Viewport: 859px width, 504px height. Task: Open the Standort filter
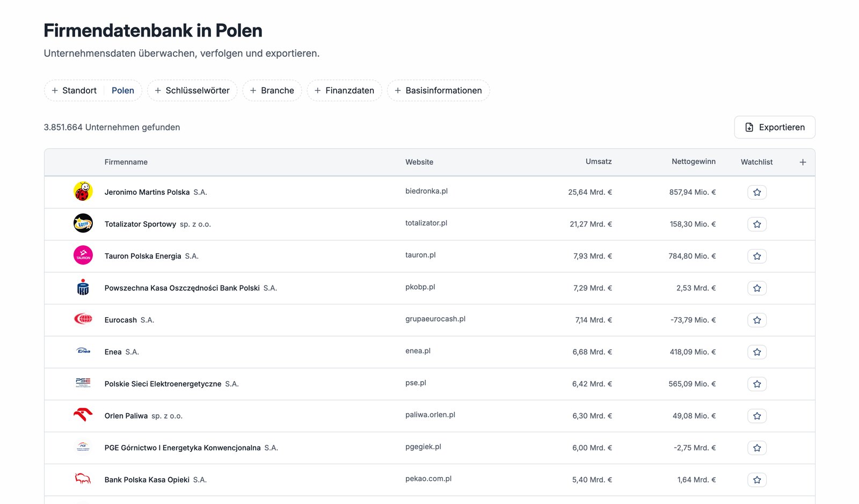click(x=74, y=90)
